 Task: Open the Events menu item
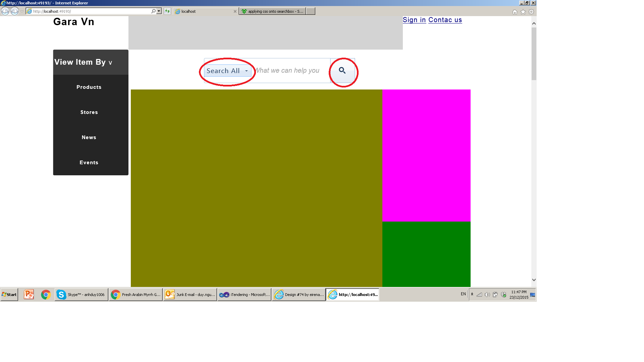89,163
